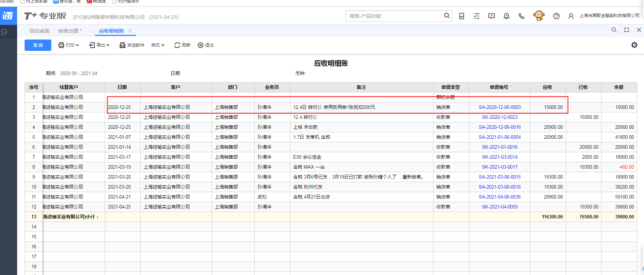Open document link SK-2021-03-0017

(x=499, y=167)
